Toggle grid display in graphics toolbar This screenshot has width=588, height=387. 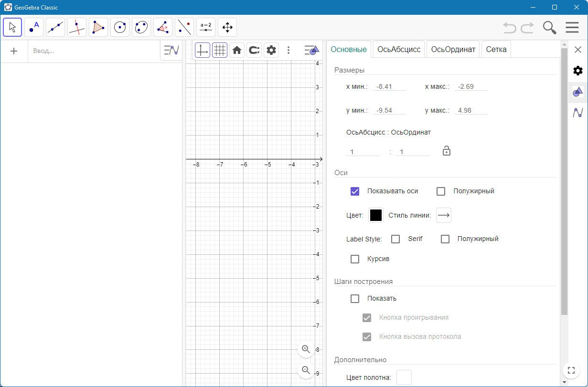219,50
